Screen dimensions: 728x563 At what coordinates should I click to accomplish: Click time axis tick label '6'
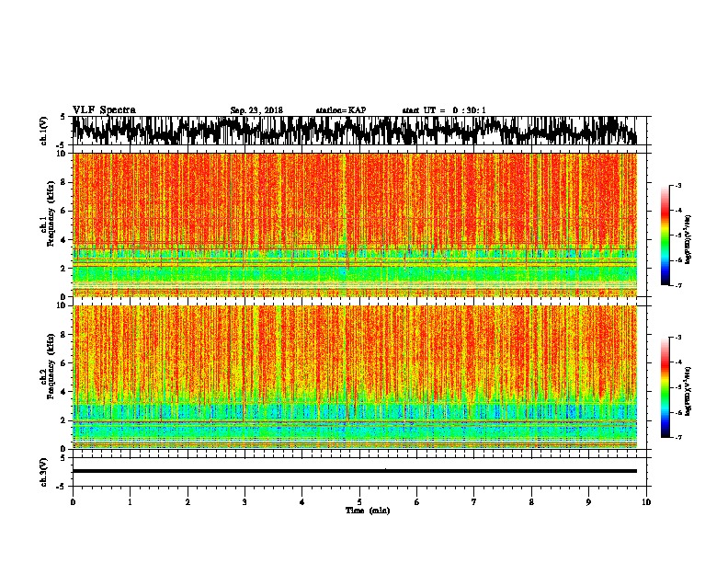pyautogui.click(x=417, y=502)
